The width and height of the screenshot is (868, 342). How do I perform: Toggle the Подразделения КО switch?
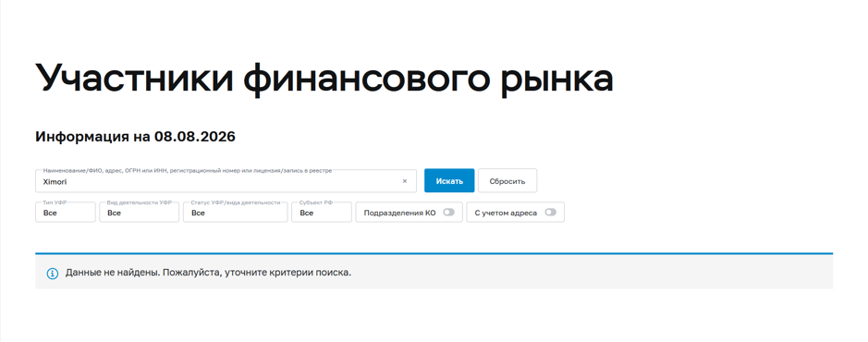click(x=448, y=212)
